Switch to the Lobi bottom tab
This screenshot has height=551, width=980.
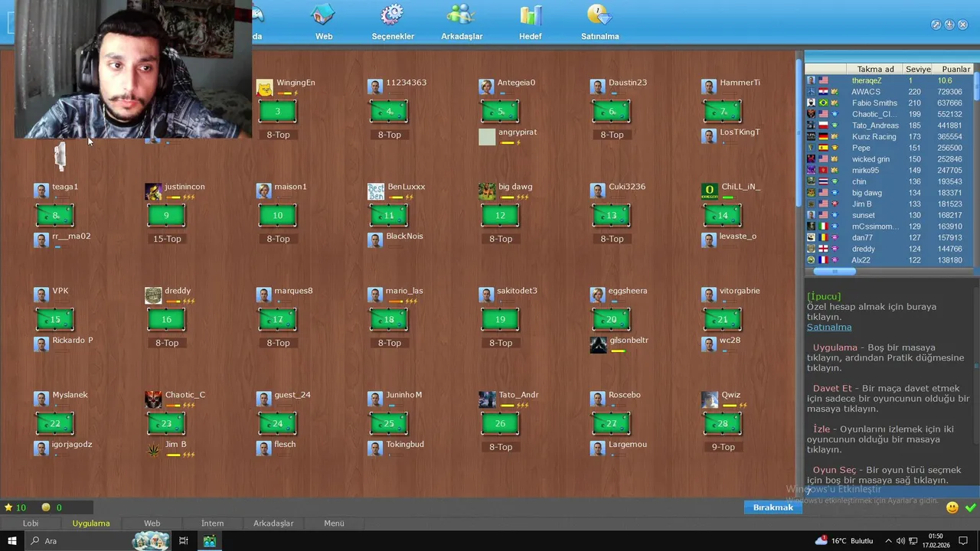coord(31,523)
